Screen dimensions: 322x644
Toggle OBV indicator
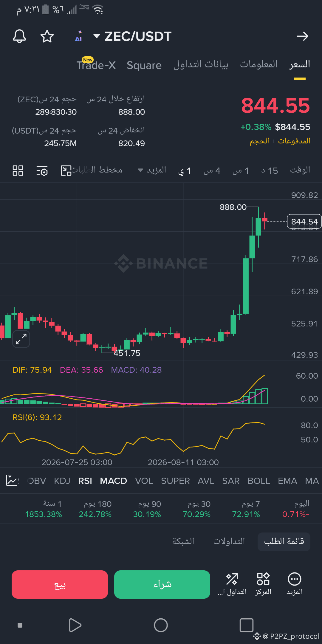point(37,481)
